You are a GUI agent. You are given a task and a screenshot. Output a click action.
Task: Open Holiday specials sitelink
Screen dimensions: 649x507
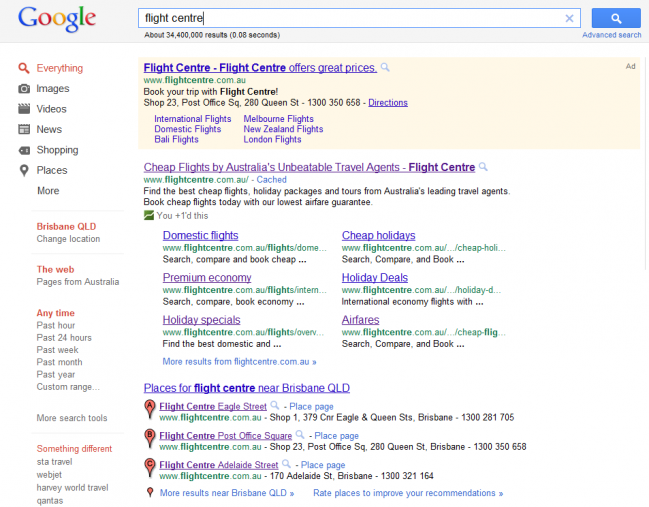pyautogui.click(x=201, y=320)
